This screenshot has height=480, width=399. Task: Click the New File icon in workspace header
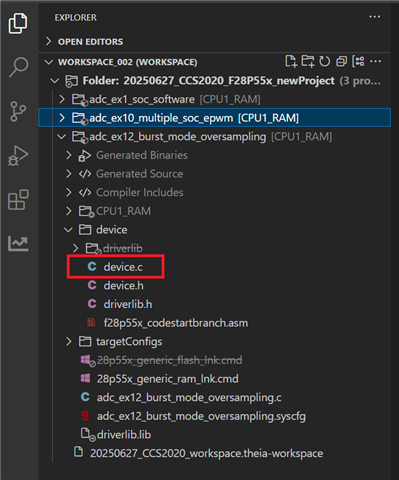291,62
